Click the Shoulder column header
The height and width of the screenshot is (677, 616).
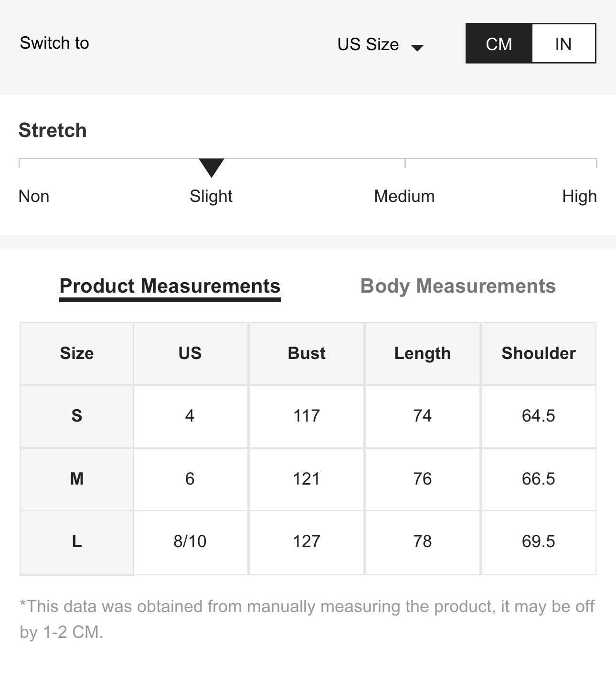538,353
